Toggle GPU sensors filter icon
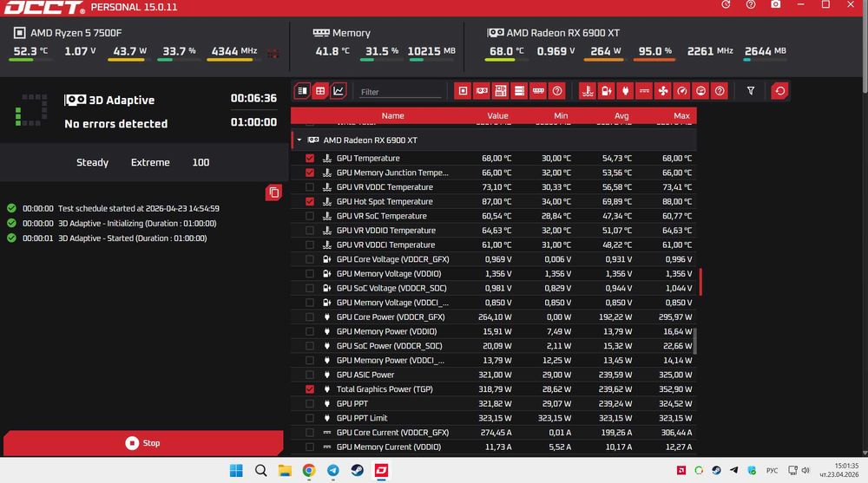The height and width of the screenshot is (483, 868). (482, 91)
